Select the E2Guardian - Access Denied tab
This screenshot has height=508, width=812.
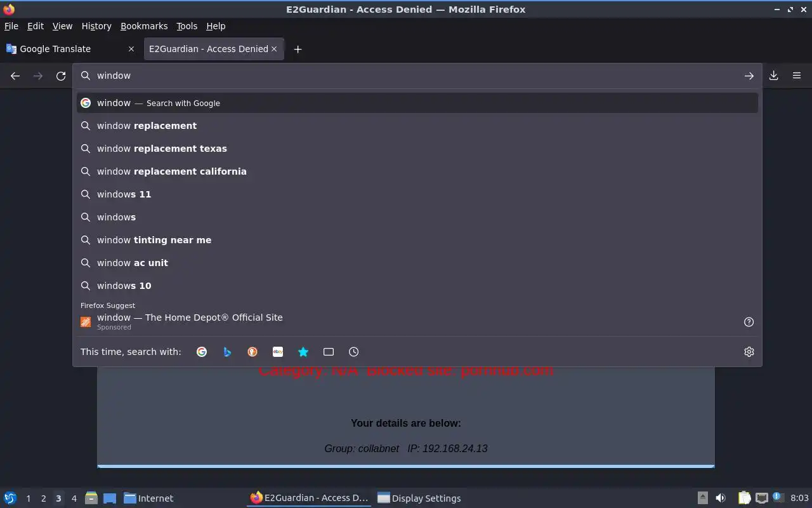point(214,49)
